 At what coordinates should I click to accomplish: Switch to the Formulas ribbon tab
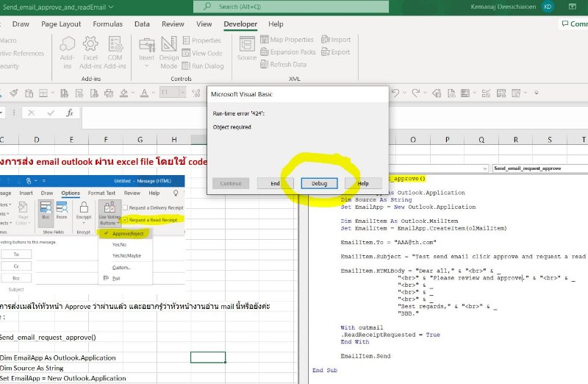point(107,24)
